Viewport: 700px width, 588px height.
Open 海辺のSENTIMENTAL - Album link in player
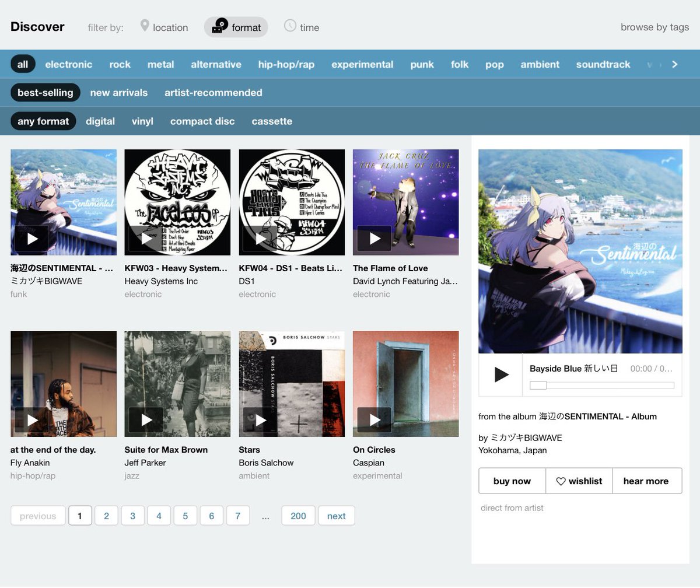point(598,416)
